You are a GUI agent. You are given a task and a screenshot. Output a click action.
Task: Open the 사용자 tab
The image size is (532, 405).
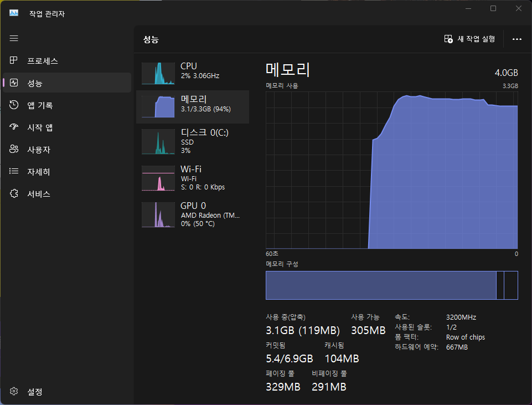[67, 149]
